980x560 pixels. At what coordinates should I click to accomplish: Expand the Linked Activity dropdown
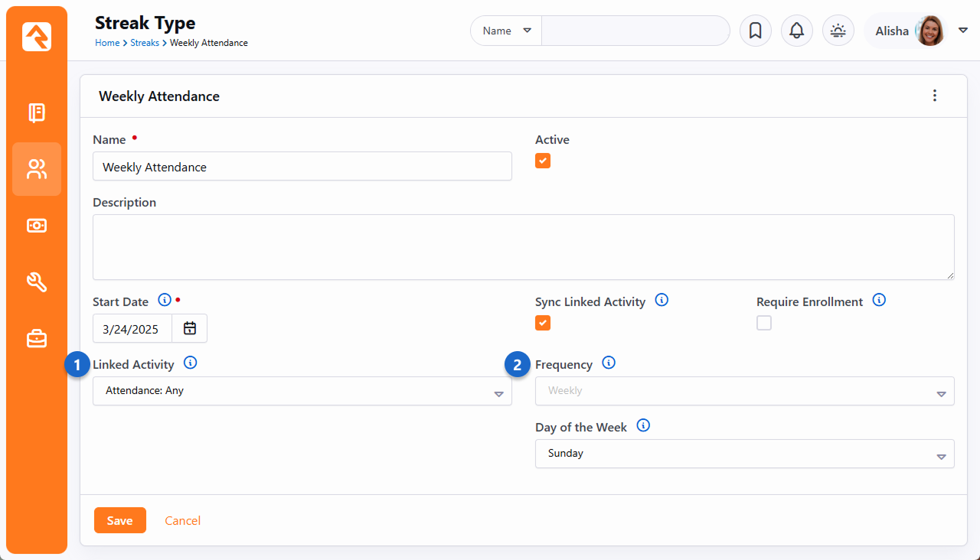[x=302, y=391]
